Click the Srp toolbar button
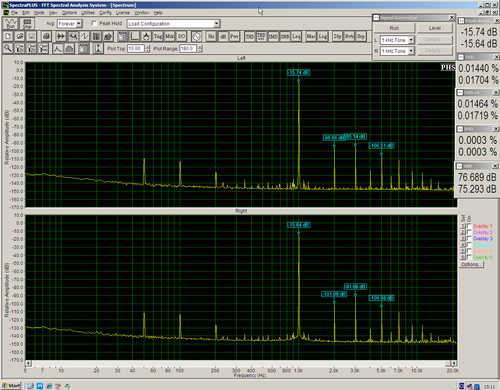This screenshot has height=390, width=500. tap(361, 36)
